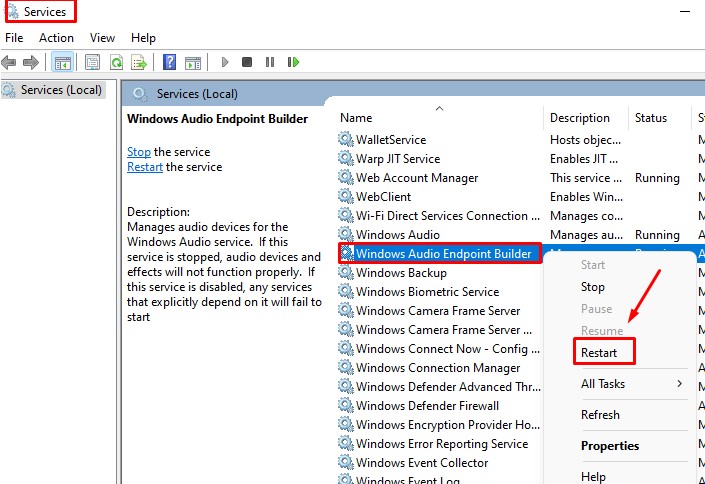This screenshot has width=705, height=484.
Task: Open the View menu
Action: coord(102,38)
